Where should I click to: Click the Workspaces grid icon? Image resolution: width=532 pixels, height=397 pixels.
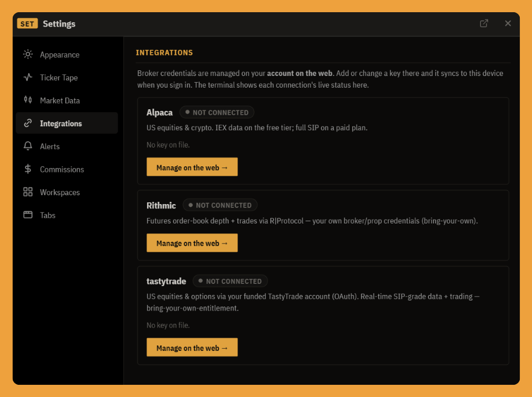[x=28, y=192]
